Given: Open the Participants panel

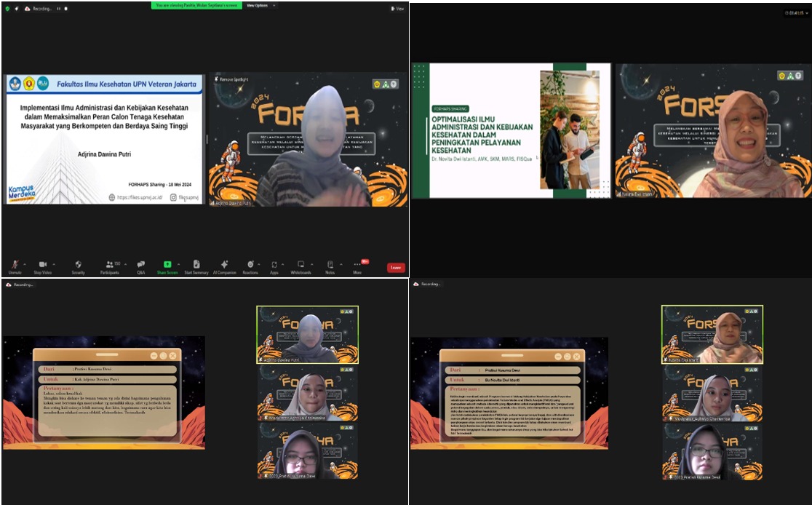Looking at the screenshot, I should tap(109, 265).
